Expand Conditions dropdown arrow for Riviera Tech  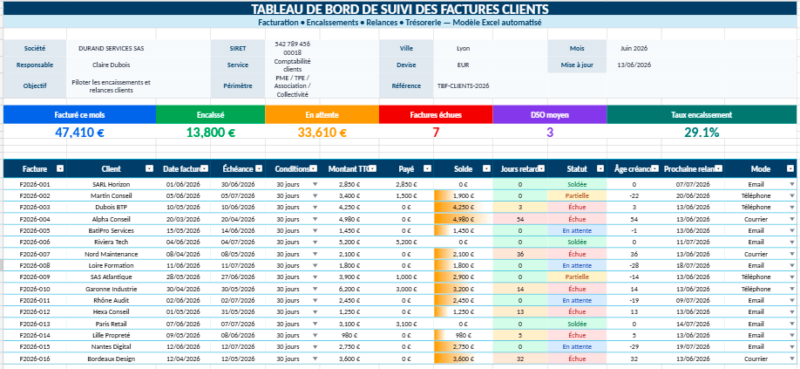pos(315,242)
